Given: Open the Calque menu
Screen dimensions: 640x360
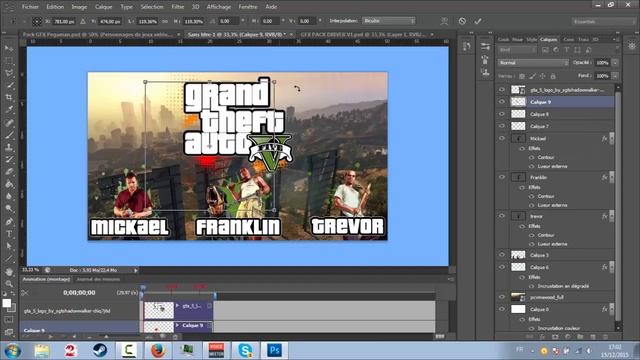Looking at the screenshot, I should pyautogui.click(x=104, y=7).
